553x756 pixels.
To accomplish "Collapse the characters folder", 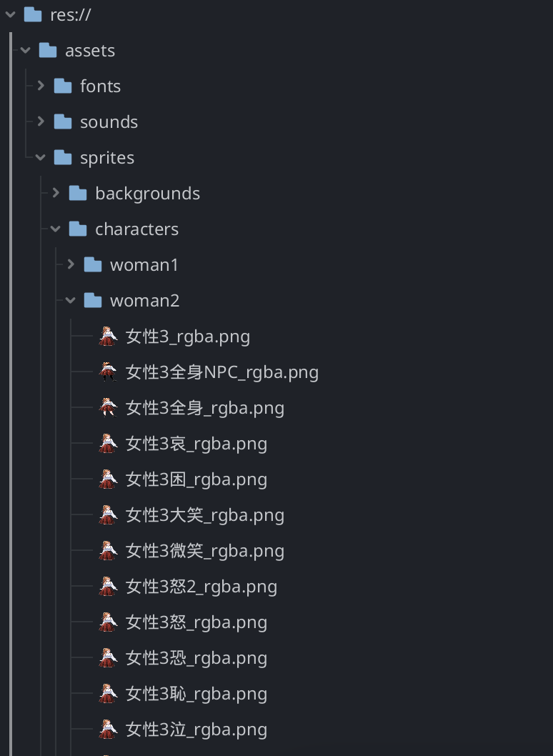I will 56,229.
